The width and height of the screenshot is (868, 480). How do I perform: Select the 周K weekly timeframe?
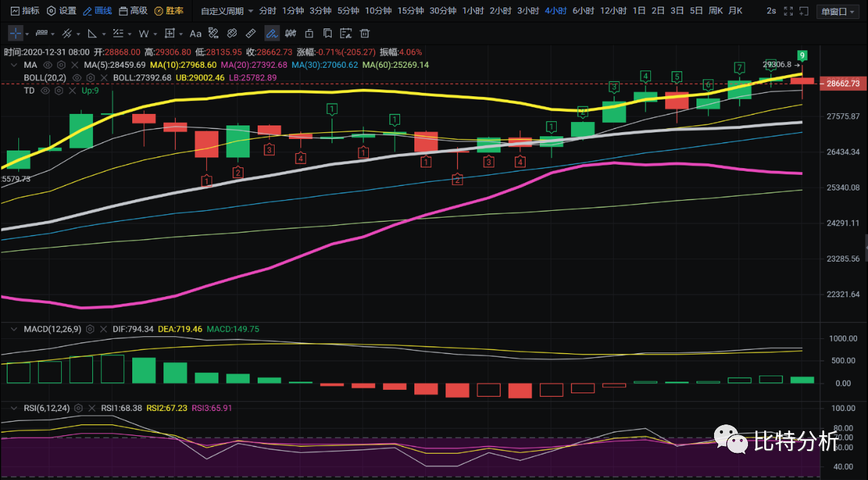tap(716, 11)
